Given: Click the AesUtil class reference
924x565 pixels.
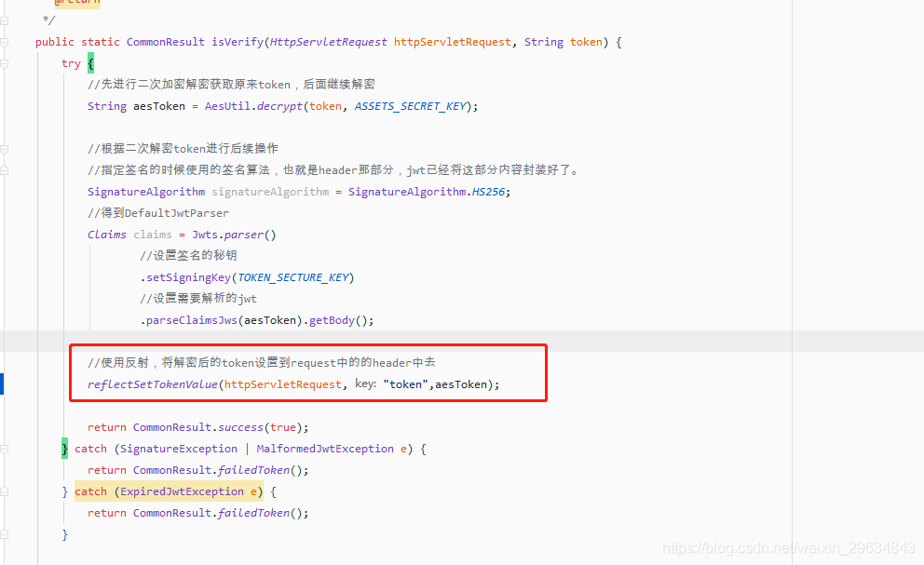Looking at the screenshot, I should point(227,106).
